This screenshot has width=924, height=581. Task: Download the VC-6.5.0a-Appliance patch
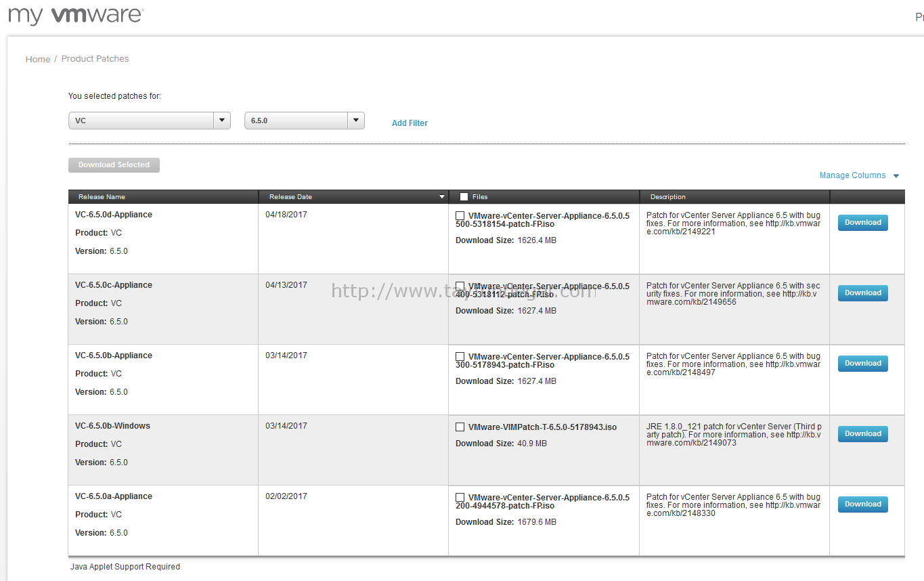tap(862, 504)
